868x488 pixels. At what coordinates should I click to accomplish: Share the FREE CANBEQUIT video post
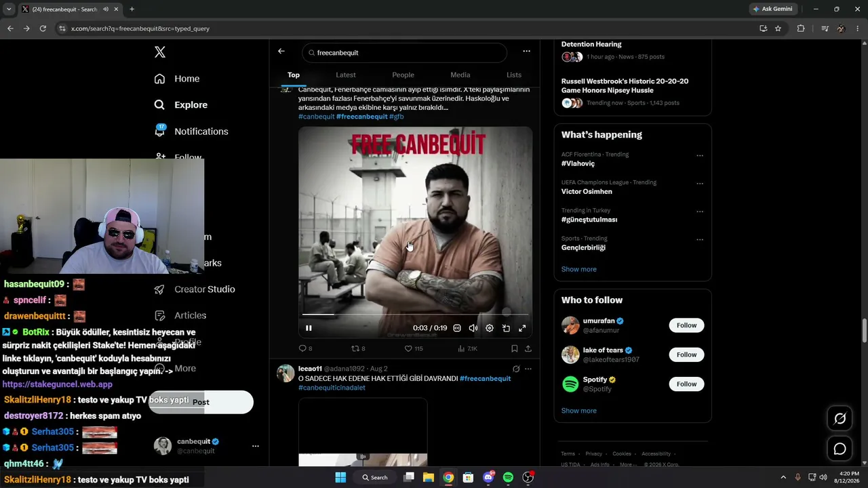(x=528, y=348)
